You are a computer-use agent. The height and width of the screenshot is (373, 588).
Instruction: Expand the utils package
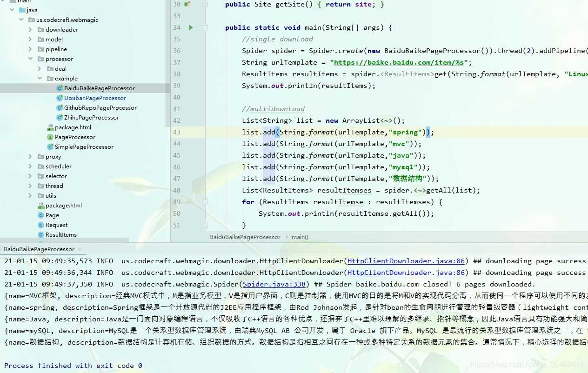(30, 195)
